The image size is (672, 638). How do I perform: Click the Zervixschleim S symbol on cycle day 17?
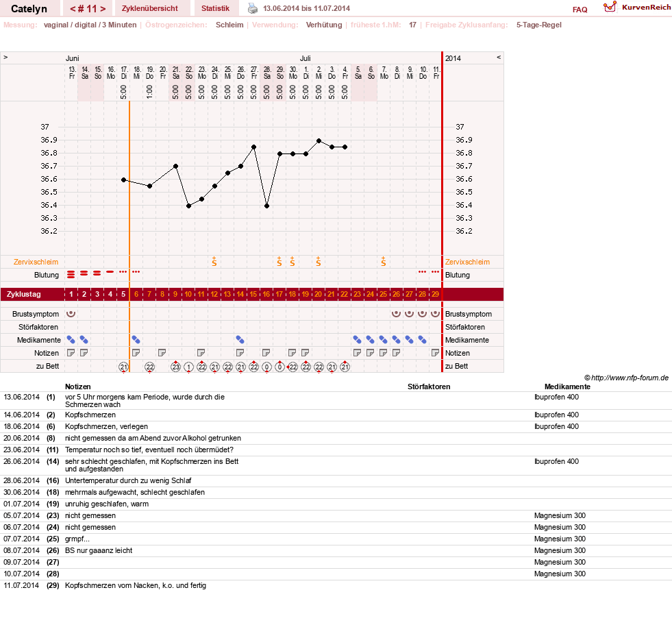point(279,262)
